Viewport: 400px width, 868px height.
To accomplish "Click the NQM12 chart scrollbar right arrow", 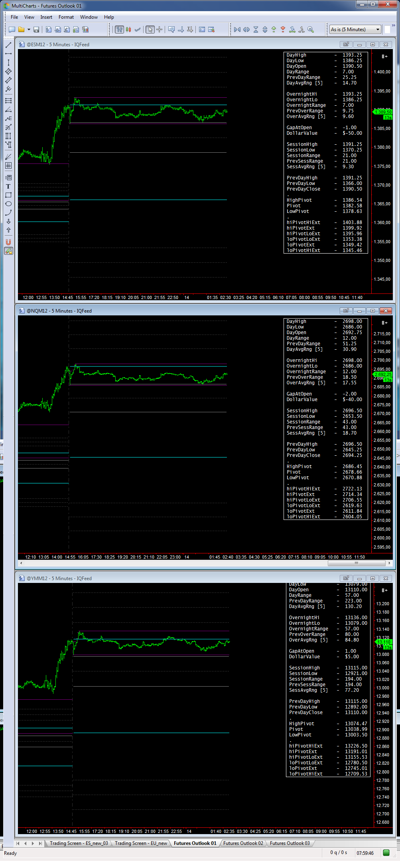I will click(390, 563).
